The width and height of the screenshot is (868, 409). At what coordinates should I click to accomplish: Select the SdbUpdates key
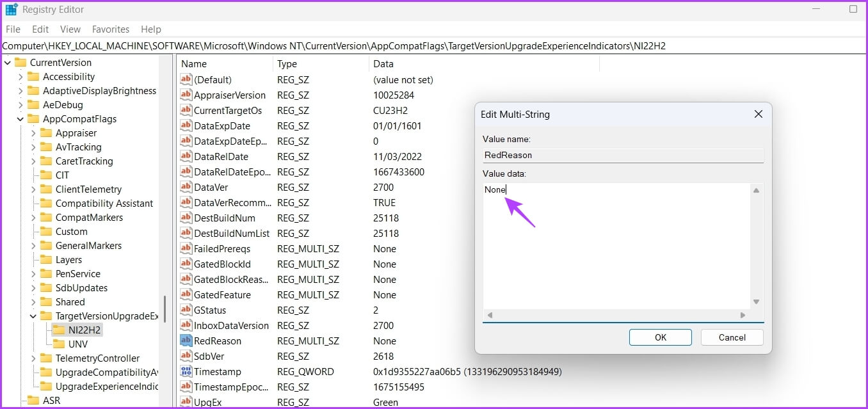(x=81, y=288)
